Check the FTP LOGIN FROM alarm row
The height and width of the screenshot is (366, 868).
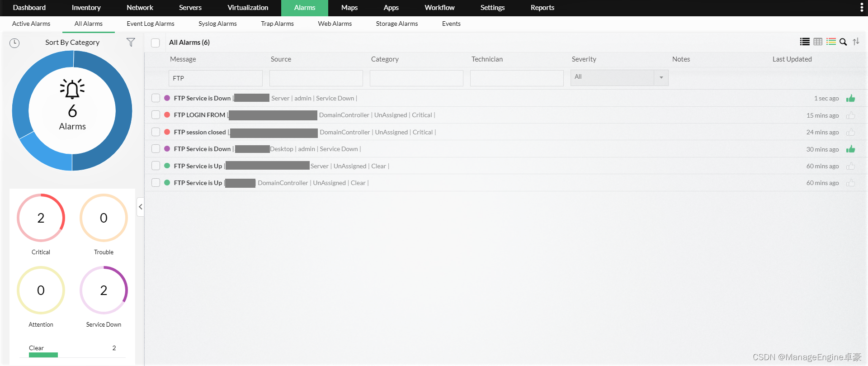point(156,115)
